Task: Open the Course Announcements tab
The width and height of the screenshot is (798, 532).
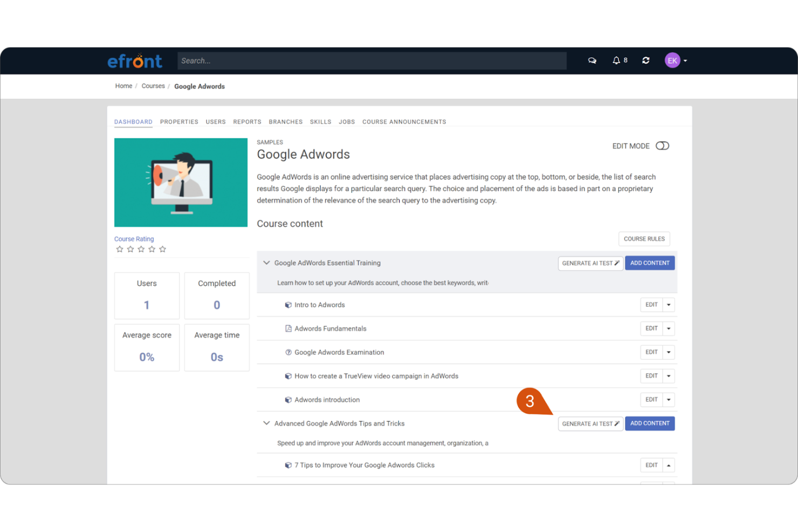Action: (x=404, y=122)
